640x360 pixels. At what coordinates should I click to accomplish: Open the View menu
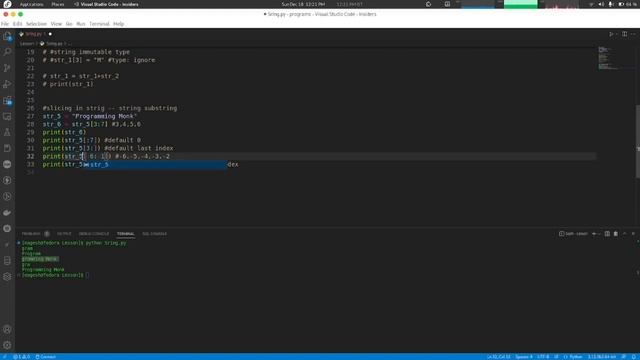click(56, 24)
